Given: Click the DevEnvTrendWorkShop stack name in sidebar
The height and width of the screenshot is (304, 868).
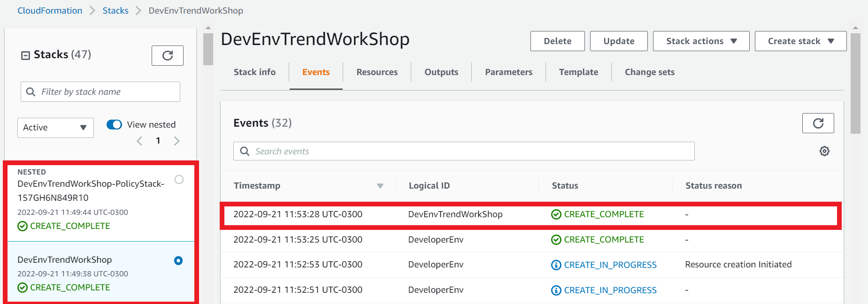Looking at the screenshot, I should click(x=64, y=260).
